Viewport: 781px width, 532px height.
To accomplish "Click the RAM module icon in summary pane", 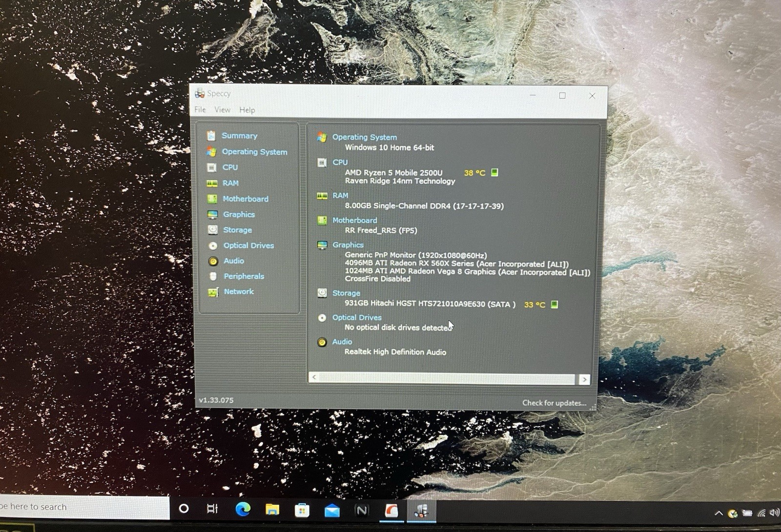I will (322, 196).
